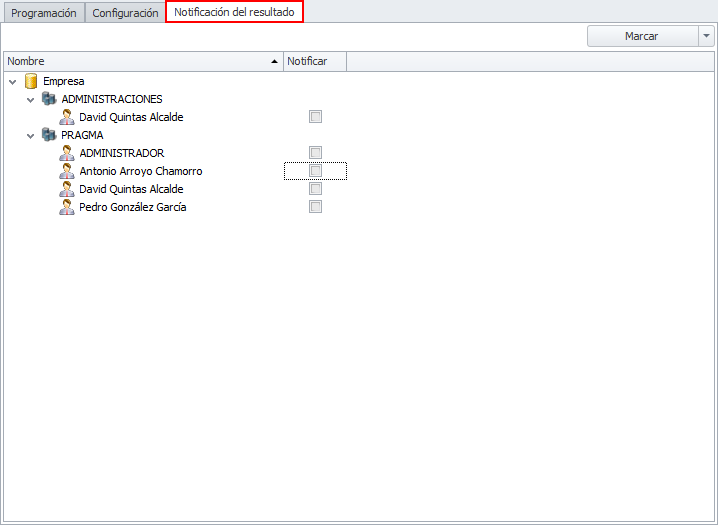The width and height of the screenshot is (718, 525).
Task: Collapse the Empresa tree node
Action: click(13, 82)
